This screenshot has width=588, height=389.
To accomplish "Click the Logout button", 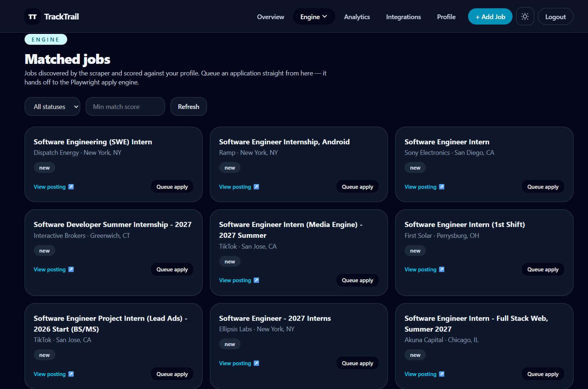I will point(555,17).
